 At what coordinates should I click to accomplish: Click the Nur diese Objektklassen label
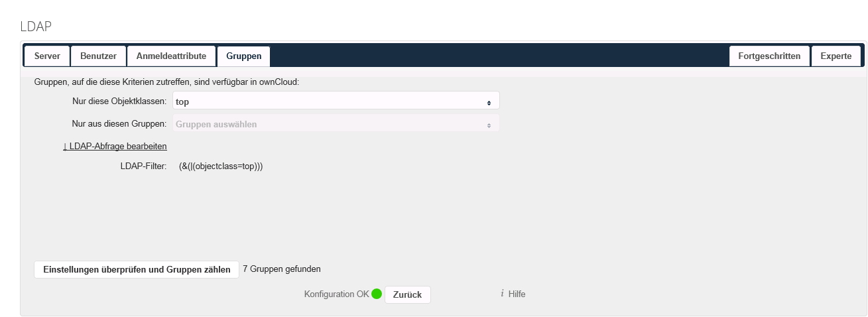pos(119,101)
